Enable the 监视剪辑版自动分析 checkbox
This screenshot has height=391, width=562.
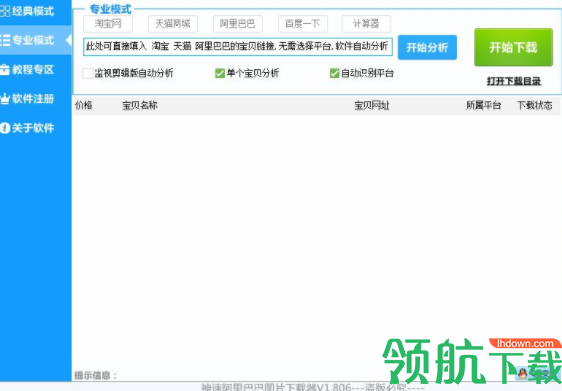coord(87,73)
